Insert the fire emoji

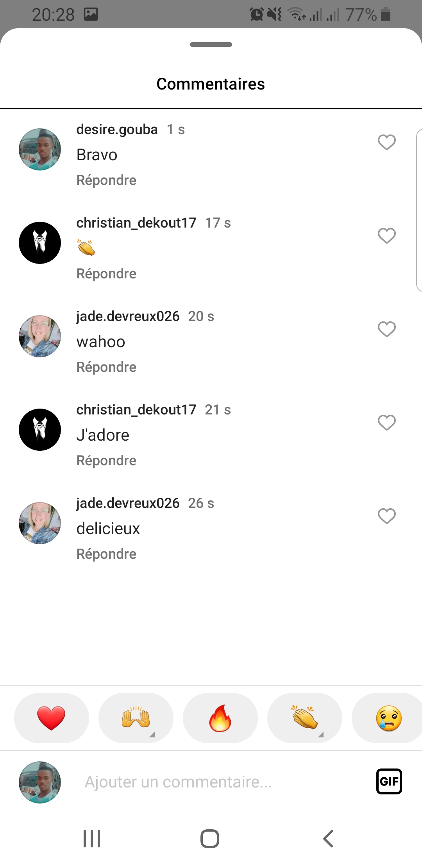220,718
